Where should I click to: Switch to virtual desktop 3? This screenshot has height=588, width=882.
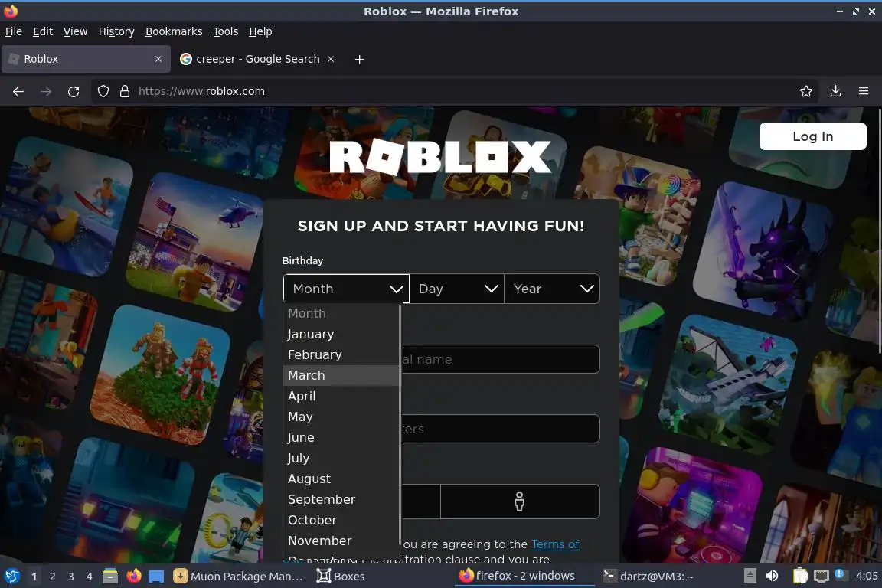(71, 577)
